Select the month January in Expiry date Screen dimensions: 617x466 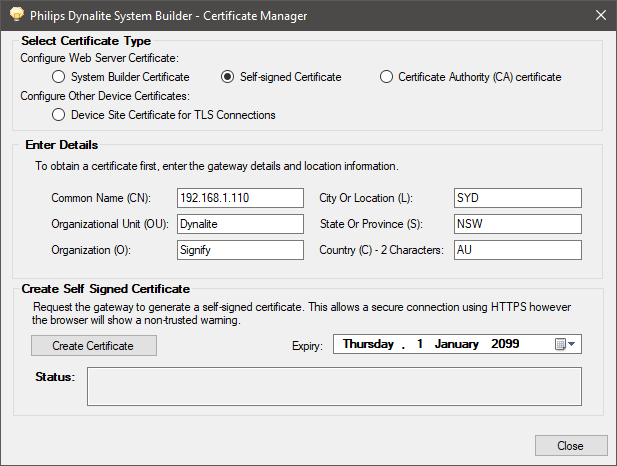coord(456,344)
